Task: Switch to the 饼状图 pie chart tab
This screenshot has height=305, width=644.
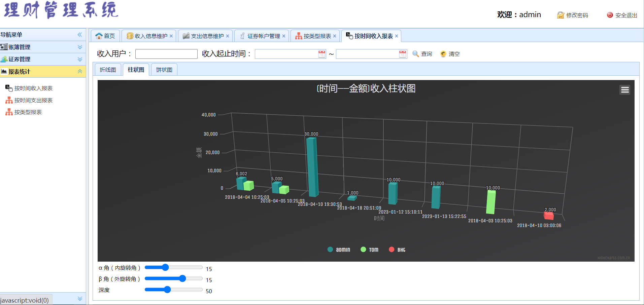Action: [164, 70]
